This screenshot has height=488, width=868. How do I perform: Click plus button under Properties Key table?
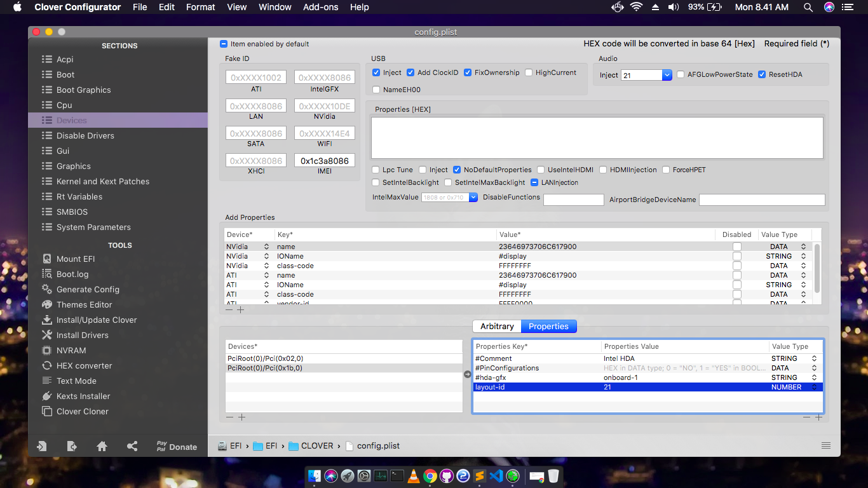(x=818, y=417)
